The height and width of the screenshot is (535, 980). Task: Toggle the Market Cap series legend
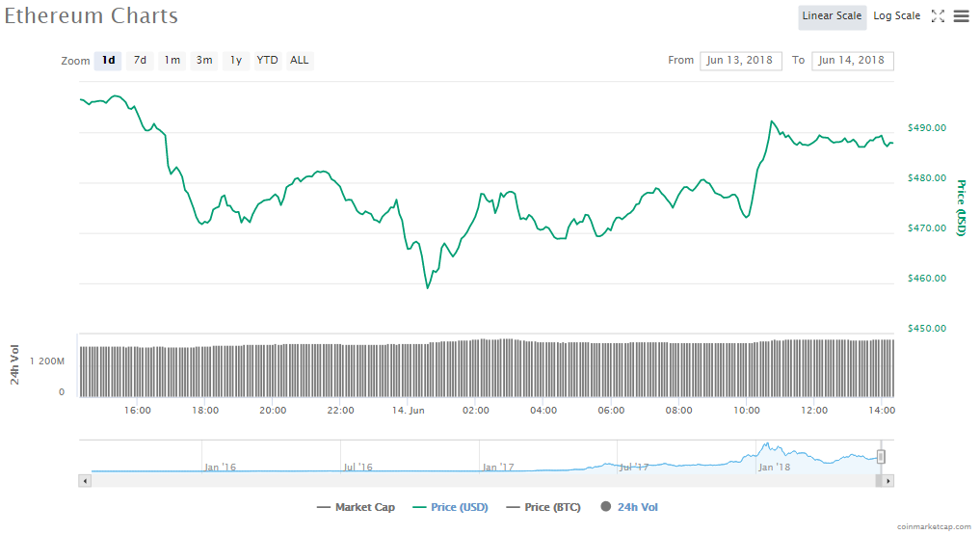point(358,507)
